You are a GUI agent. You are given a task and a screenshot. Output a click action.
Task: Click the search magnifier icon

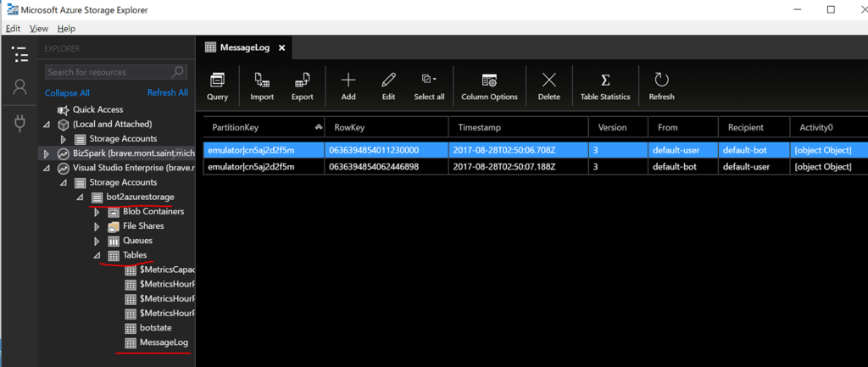(x=178, y=72)
